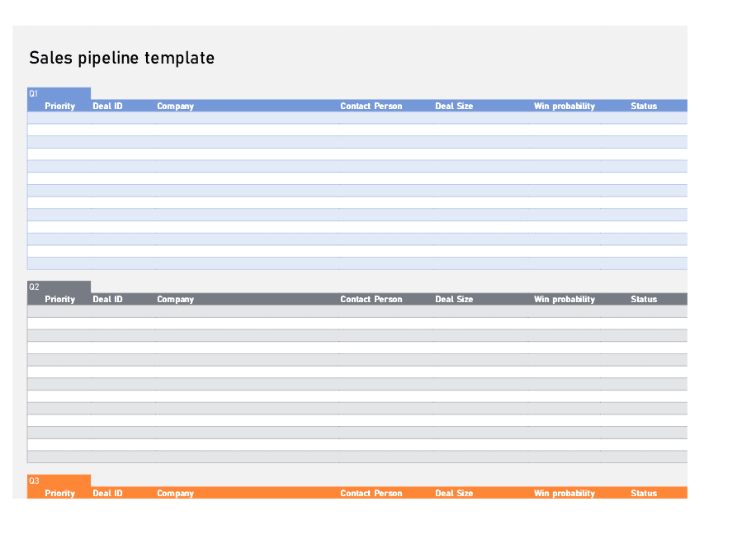Image resolution: width=756 pixels, height=535 pixels.
Task: Click the Contact Person header in Q1
Action: (371, 106)
